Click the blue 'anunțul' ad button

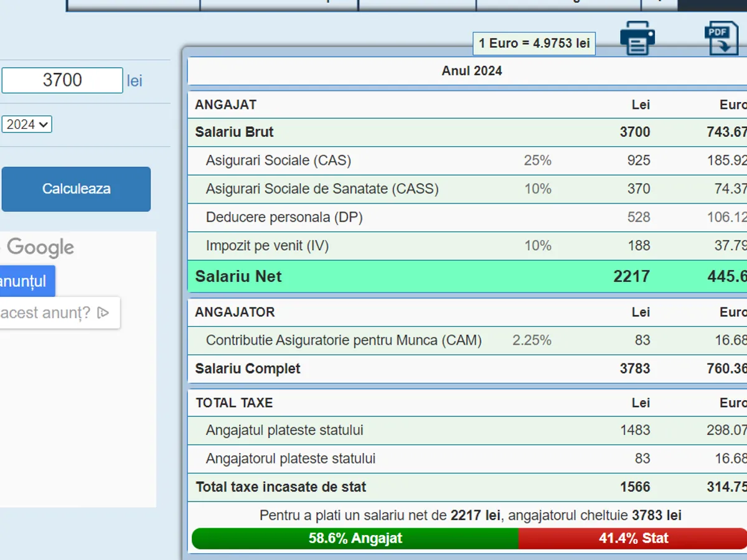click(25, 281)
